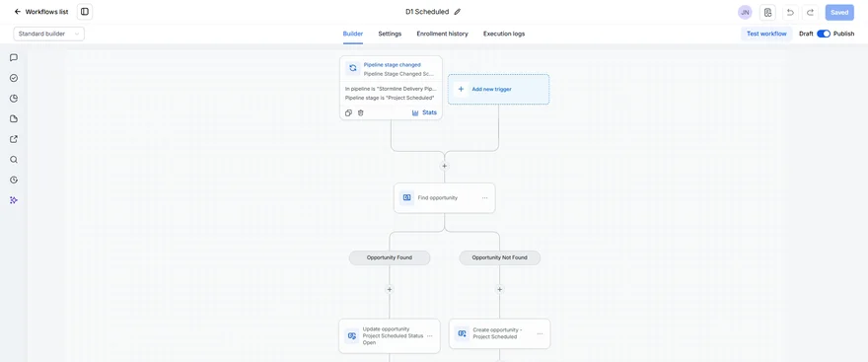Open the checkmark circle sidebar icon
This screenshot has height=362, width=868.
point(14,78)
